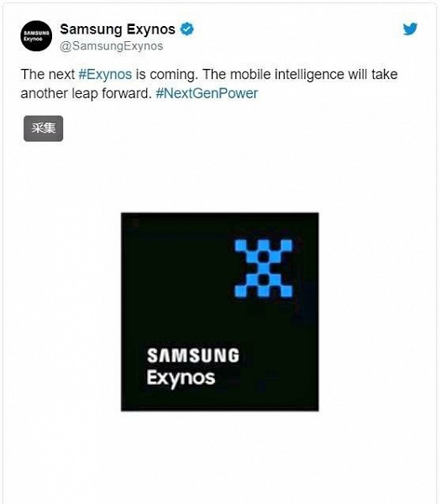The width and height of the screenshot is (441, 504).
Task: Open the black Exynos chip image
Action: [x=220, y=312]
